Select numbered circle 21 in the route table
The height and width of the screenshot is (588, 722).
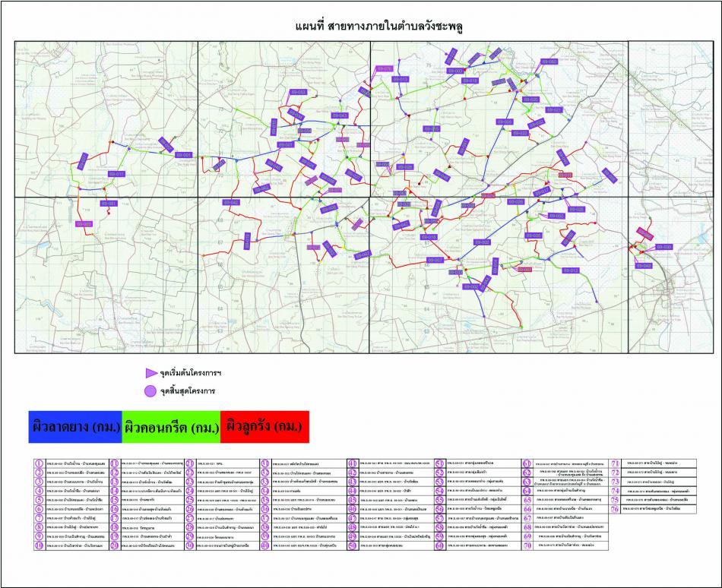190,463
